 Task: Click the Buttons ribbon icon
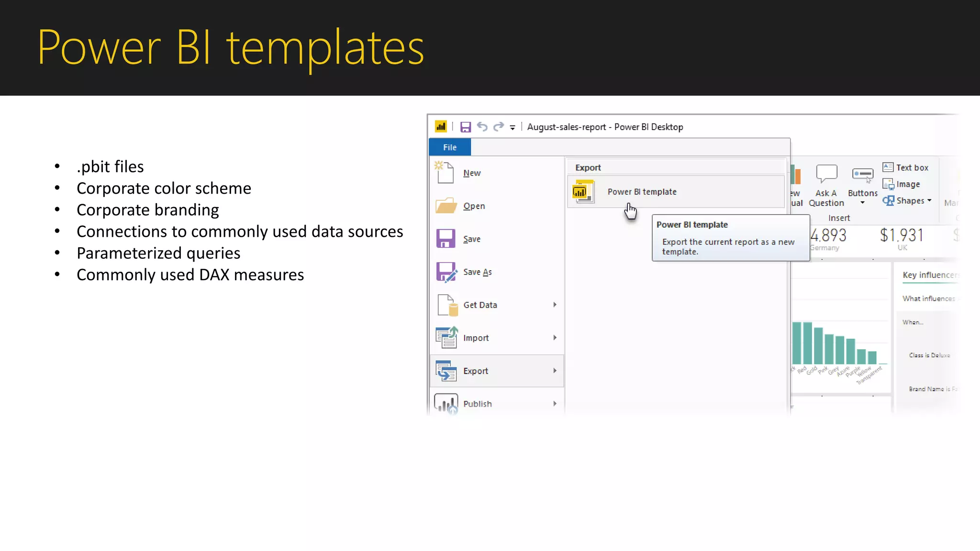click(863, 175)
